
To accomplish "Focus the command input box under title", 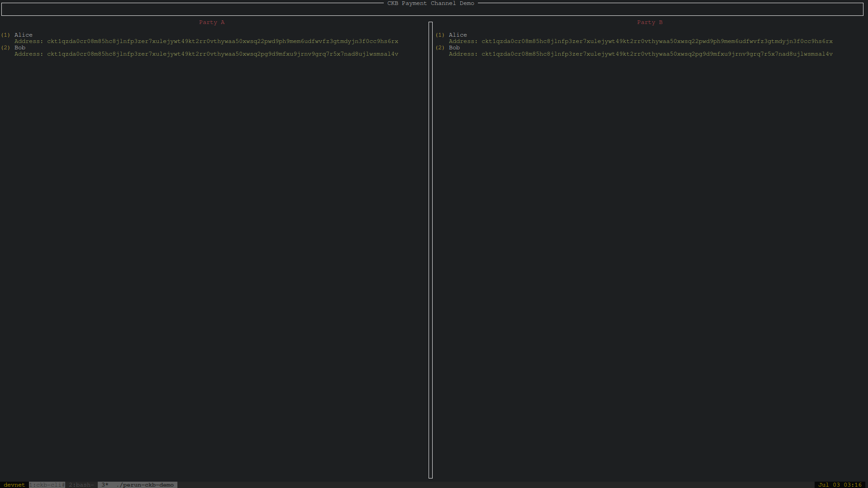I will tap(433, 10).
